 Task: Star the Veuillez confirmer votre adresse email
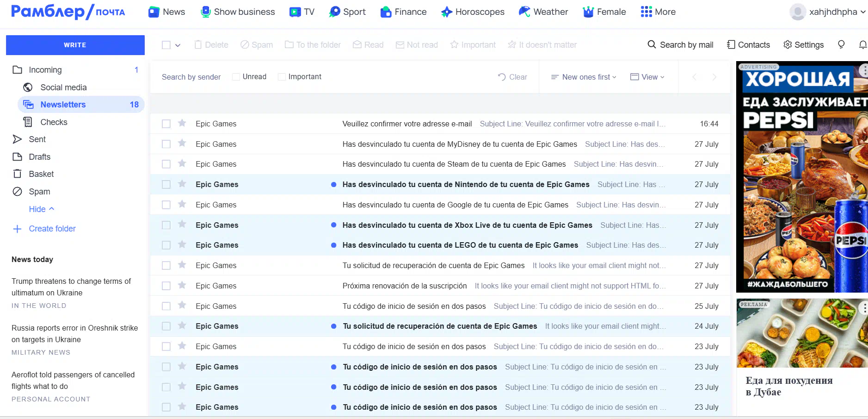(182, 123)
